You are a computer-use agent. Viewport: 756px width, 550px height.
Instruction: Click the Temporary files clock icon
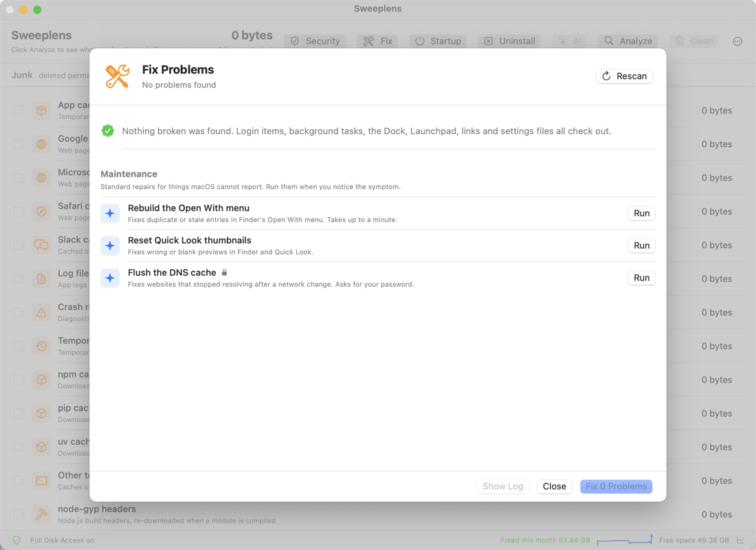point(41,346)
